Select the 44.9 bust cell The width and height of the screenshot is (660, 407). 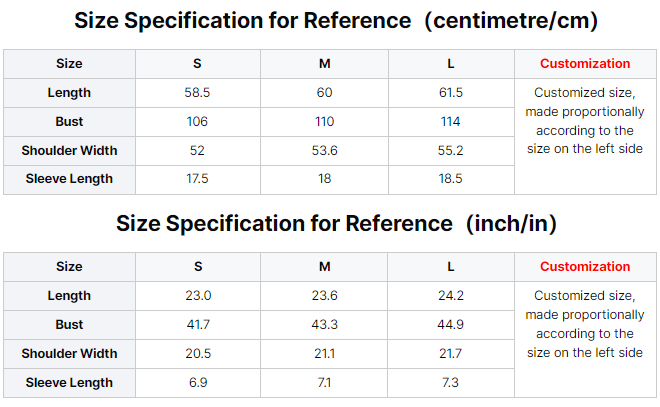[451, 324]
